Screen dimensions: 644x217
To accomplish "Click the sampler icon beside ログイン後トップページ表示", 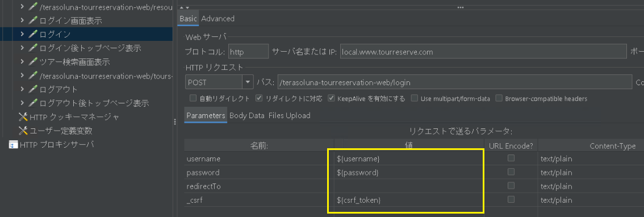I will [x=34, y=48].
